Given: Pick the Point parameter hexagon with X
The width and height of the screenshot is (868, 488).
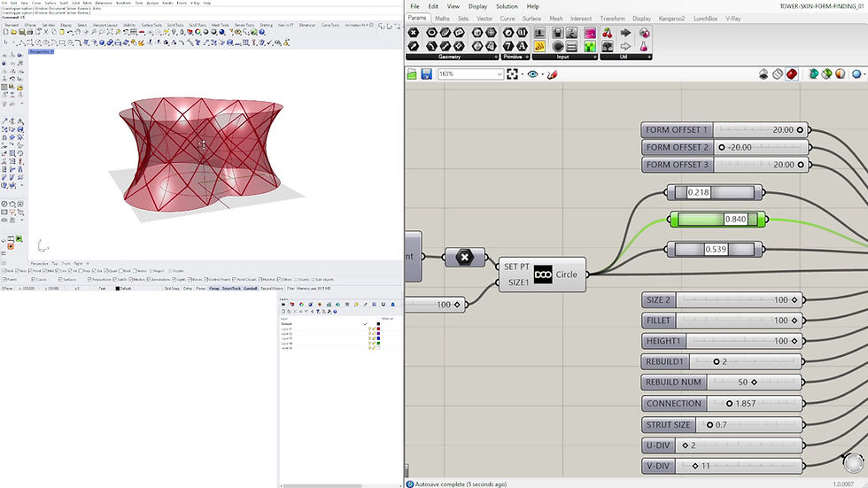Looking at the screenshot, I should point(414,33).
